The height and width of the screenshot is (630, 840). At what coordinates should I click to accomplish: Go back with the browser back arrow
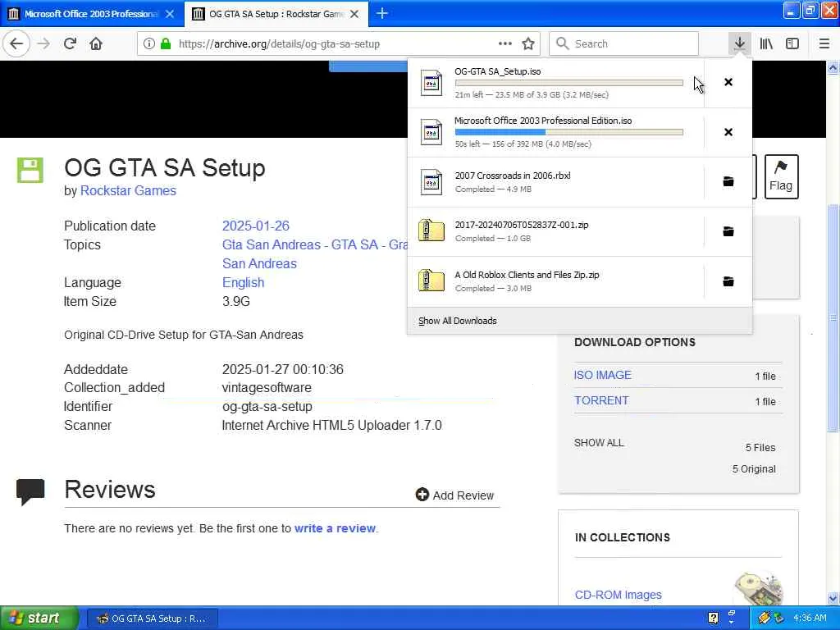tap(16, 43)
